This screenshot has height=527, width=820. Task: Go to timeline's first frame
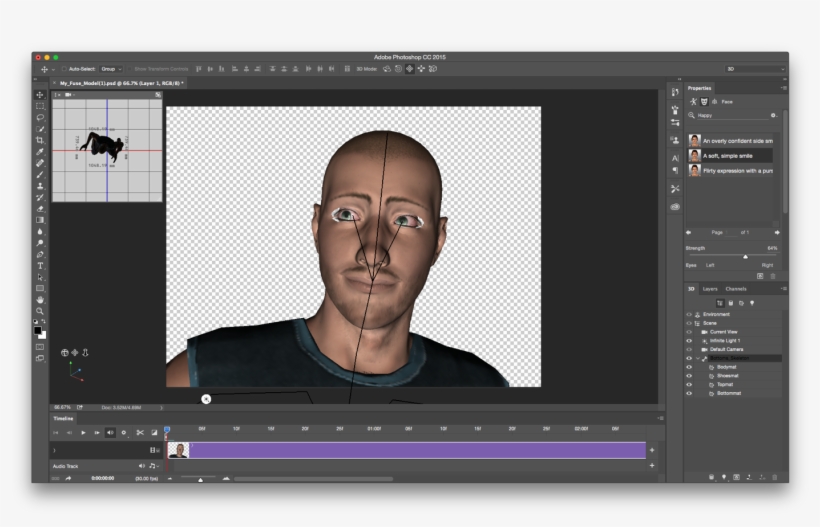tap(56, 432)
